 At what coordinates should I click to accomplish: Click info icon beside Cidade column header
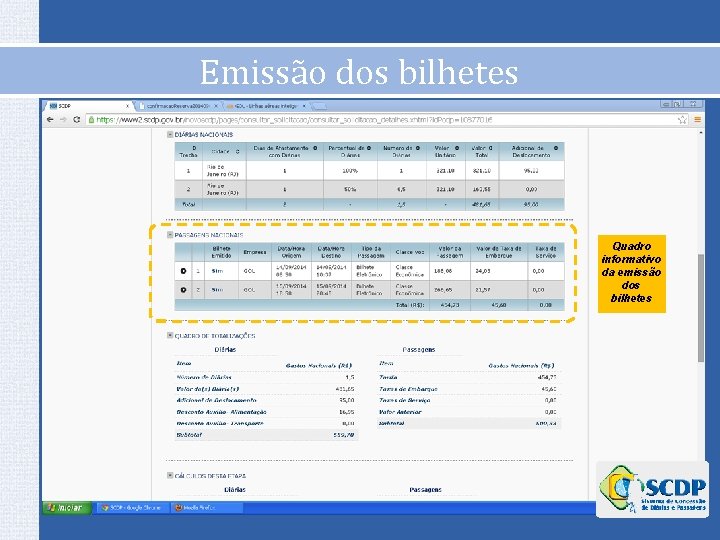237,152
